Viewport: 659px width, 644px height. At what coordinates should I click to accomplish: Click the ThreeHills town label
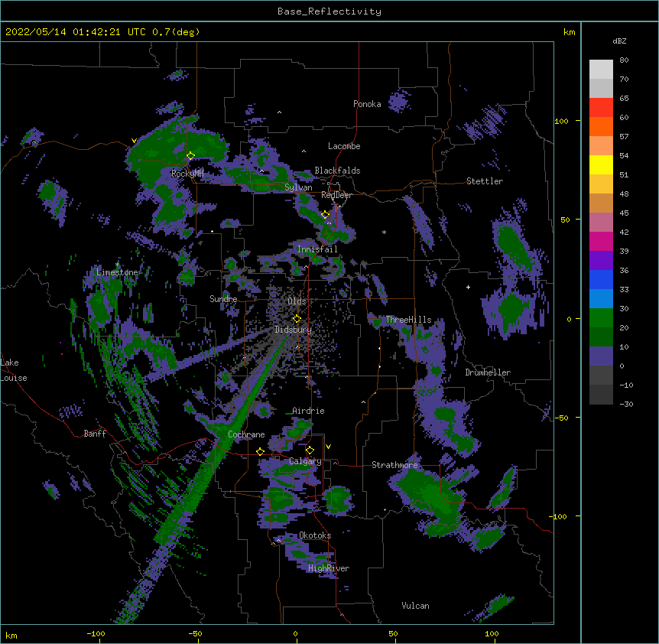(408, 320)
